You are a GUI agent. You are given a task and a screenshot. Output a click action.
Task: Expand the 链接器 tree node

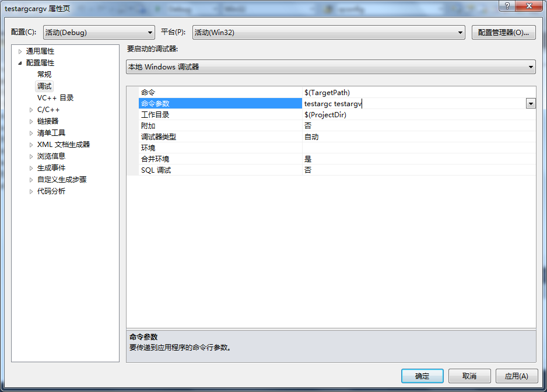coord(31,121)
